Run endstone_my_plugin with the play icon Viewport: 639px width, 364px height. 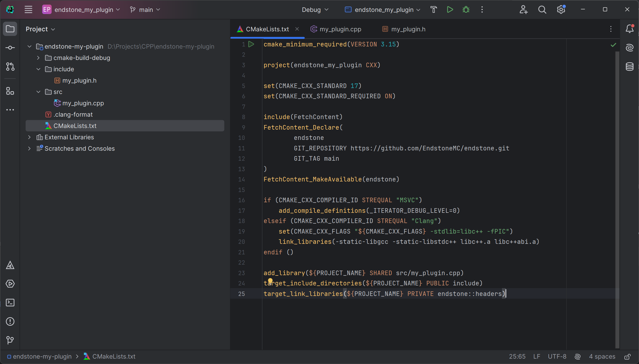point(450,10)
